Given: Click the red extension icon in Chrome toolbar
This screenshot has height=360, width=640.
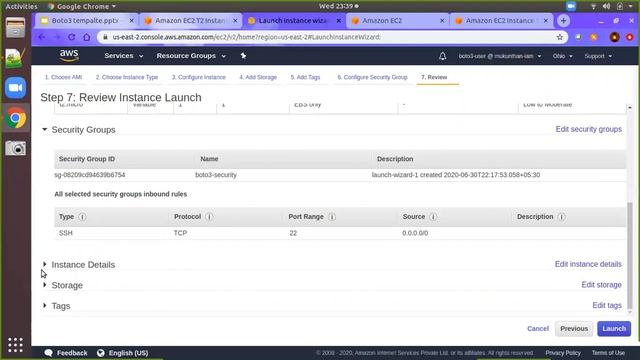Looking at the screenshot, I should point(630,37).
